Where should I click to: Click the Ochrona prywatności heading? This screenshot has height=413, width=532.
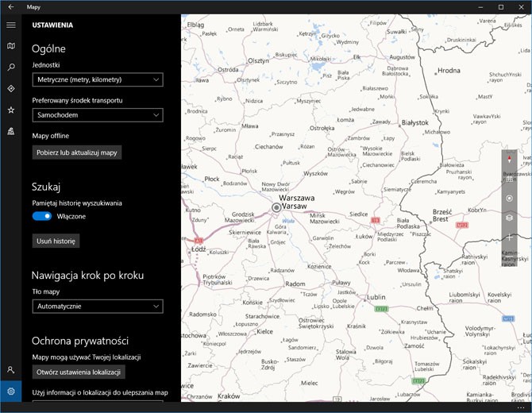[80, 341]
